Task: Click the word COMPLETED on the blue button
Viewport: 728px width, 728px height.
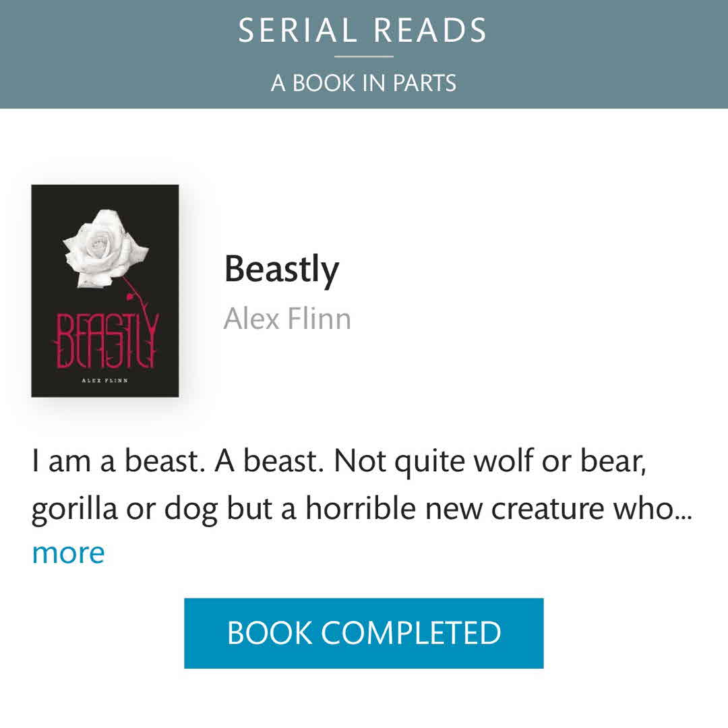Action: (411, 633)
